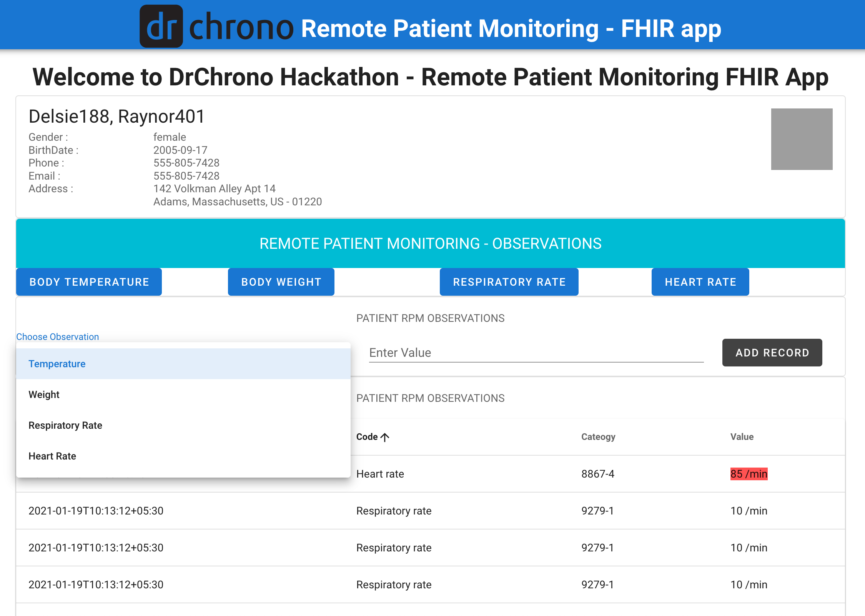
Task: Click the 8867-4 category cell
Action: click(x=598, y=474)
